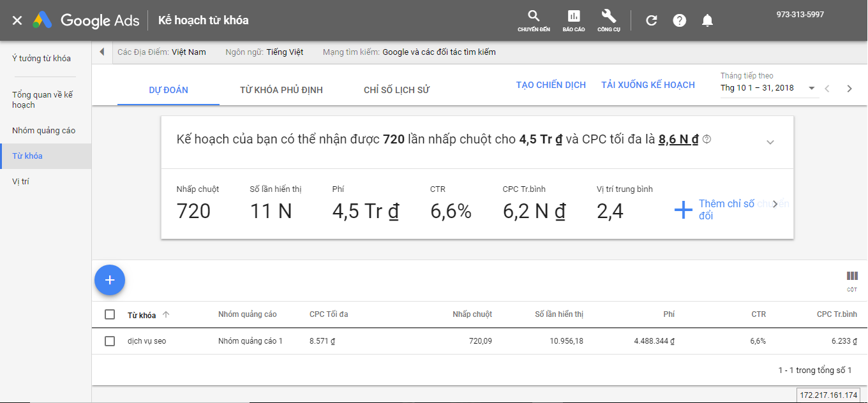
Task: Open the notifications bell icon
Action: 707,20
